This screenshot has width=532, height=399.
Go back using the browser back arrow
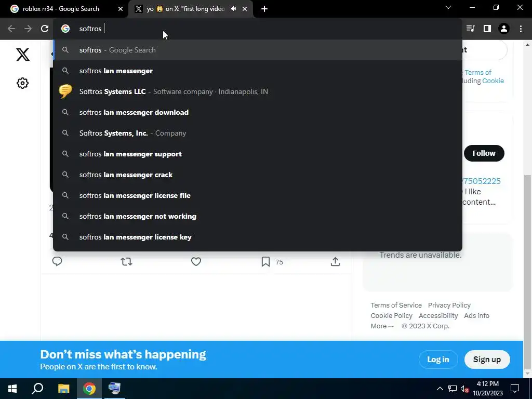11,29
